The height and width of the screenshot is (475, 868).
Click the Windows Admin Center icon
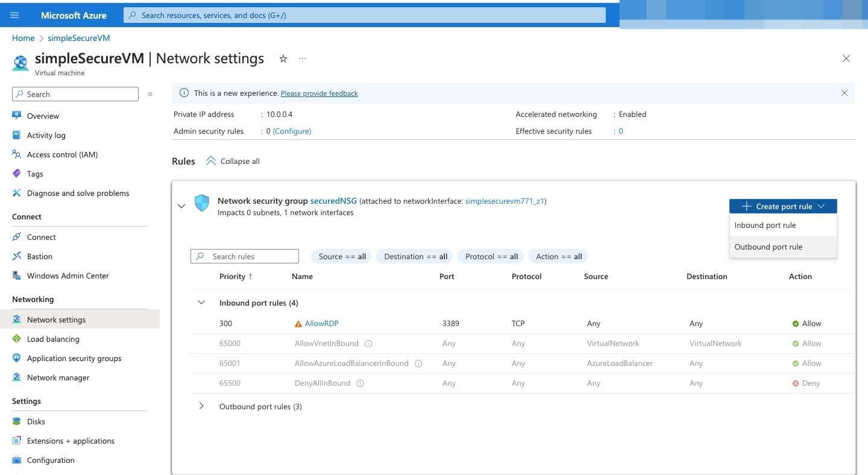(x=17, y=275)
